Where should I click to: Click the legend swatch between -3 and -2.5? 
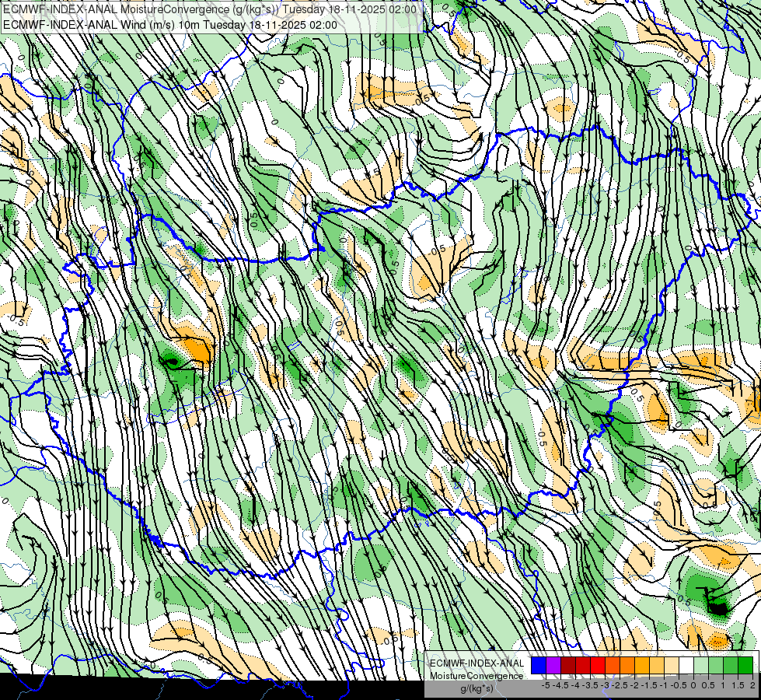pyautogui.click(x=613, y=666)
